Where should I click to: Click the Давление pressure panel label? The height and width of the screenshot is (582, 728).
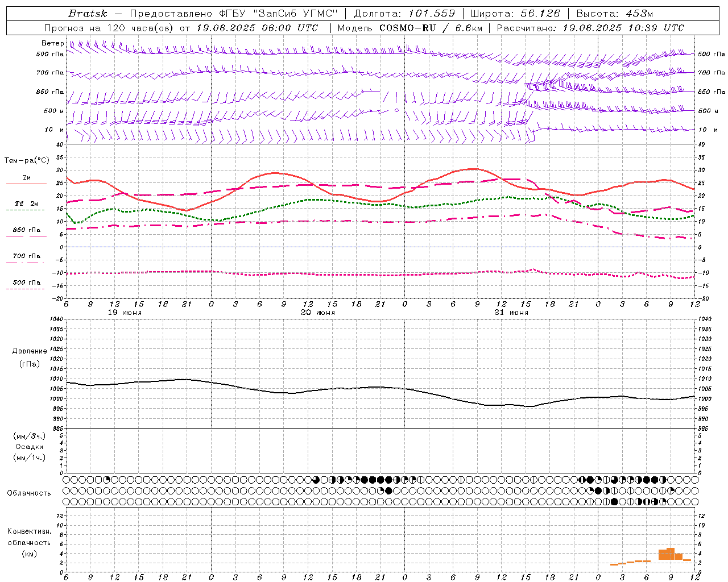click(30, 351)
